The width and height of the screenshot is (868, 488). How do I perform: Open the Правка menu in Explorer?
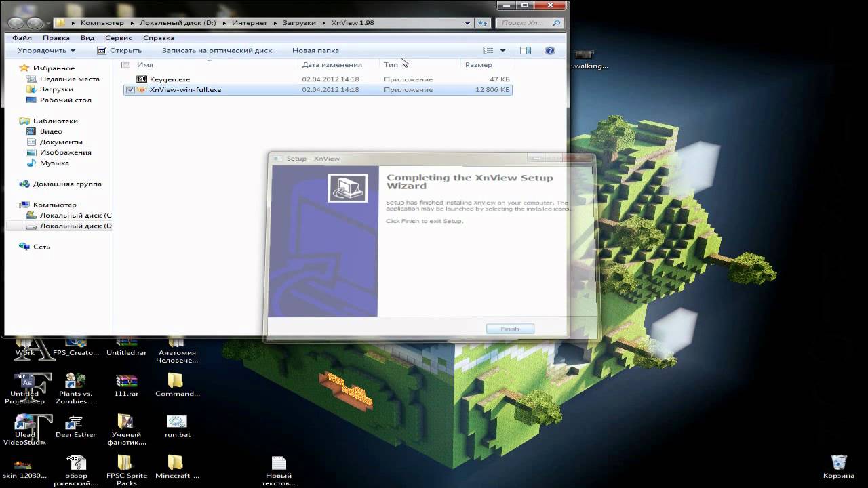point(56,38)
